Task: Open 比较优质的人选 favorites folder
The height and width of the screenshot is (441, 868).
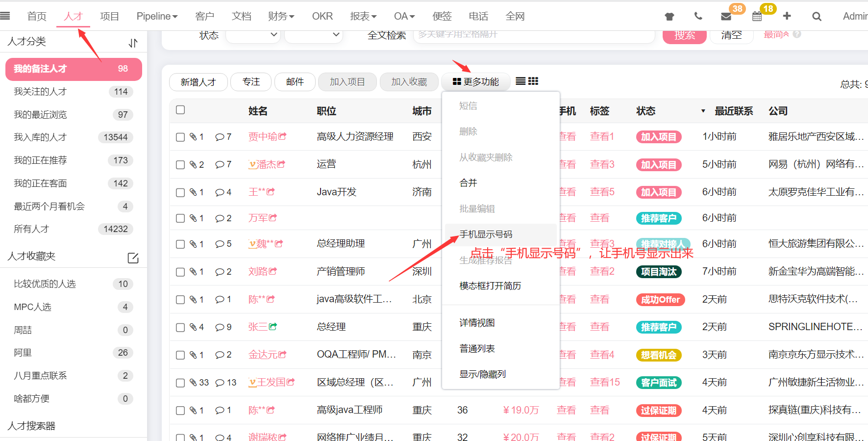Action: (74, 284)
